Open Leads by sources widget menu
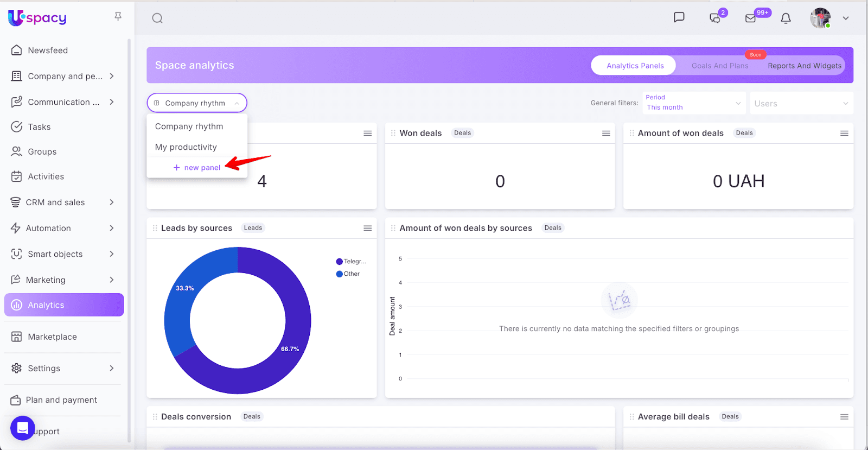The width and height of the screenshot is (868, 450). point(367,229)
